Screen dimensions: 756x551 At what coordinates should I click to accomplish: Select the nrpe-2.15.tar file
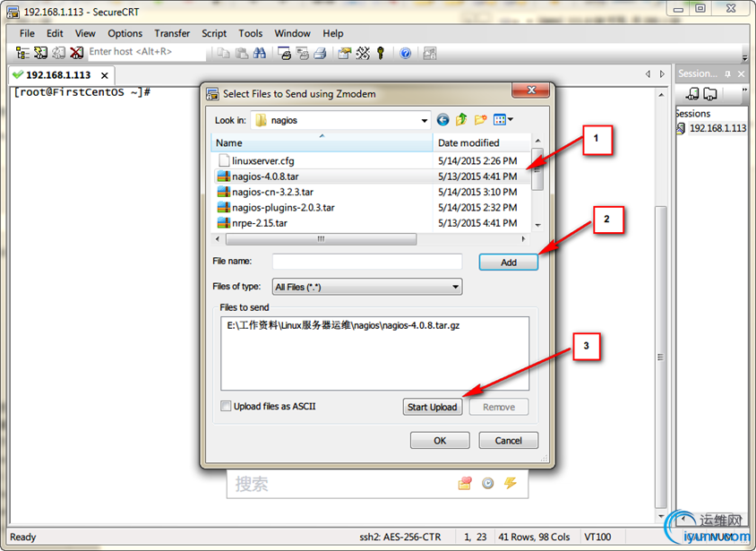tap(260, 223)
